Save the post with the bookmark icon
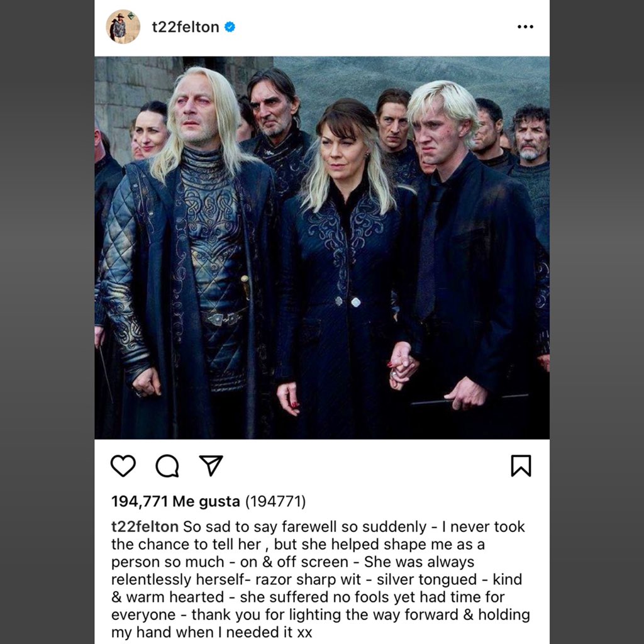 (521, 466)
